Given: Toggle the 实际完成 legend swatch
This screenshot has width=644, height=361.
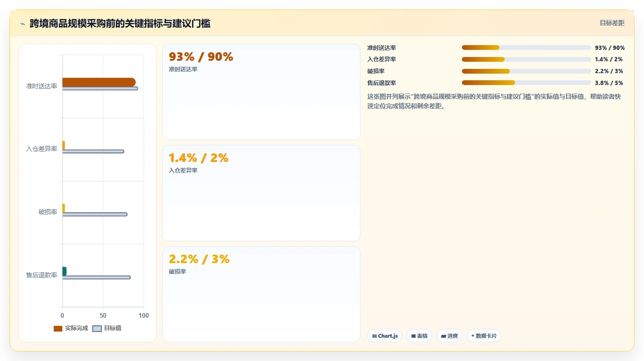Looking at the screenshot, I should [58, 328].
